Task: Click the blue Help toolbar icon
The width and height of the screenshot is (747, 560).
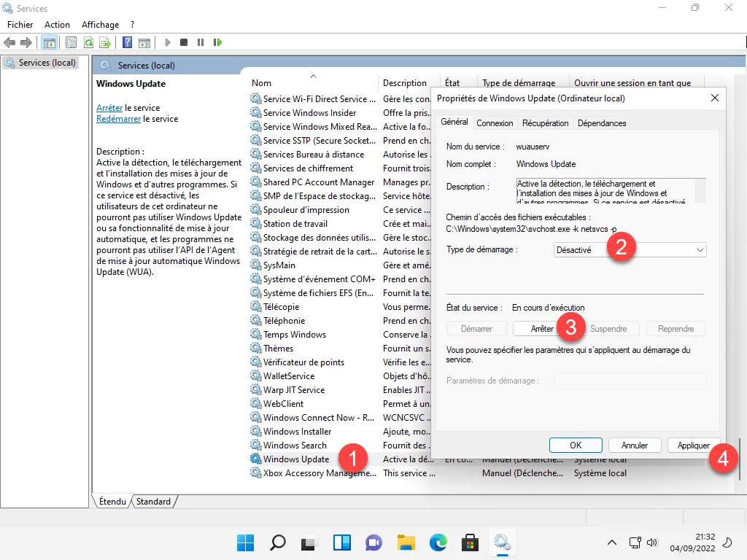Action: click(x=127, y=42)
